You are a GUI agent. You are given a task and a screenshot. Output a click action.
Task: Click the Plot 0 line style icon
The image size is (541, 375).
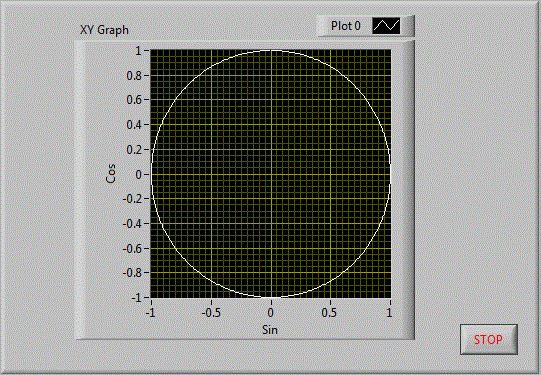[x=386, y=26]
